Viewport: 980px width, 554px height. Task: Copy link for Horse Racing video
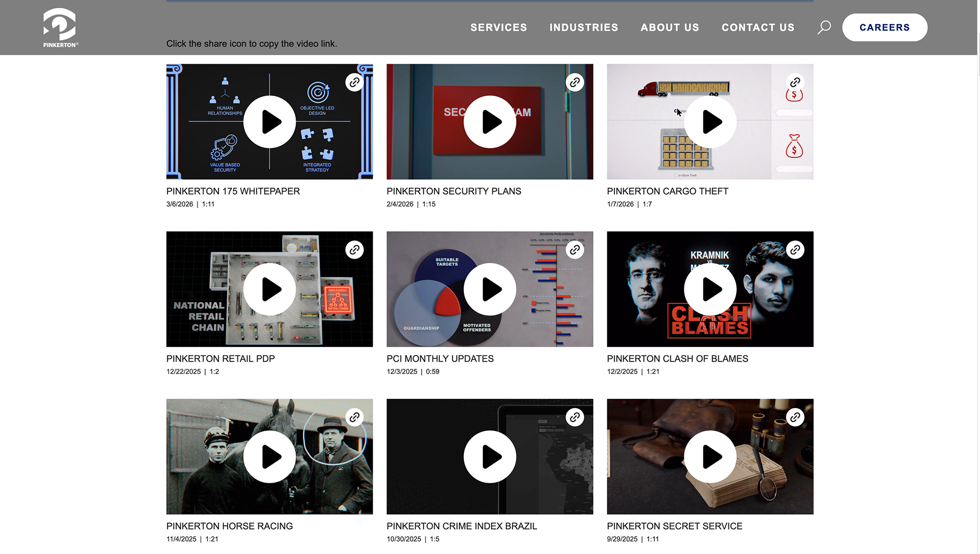coord(354,417)
